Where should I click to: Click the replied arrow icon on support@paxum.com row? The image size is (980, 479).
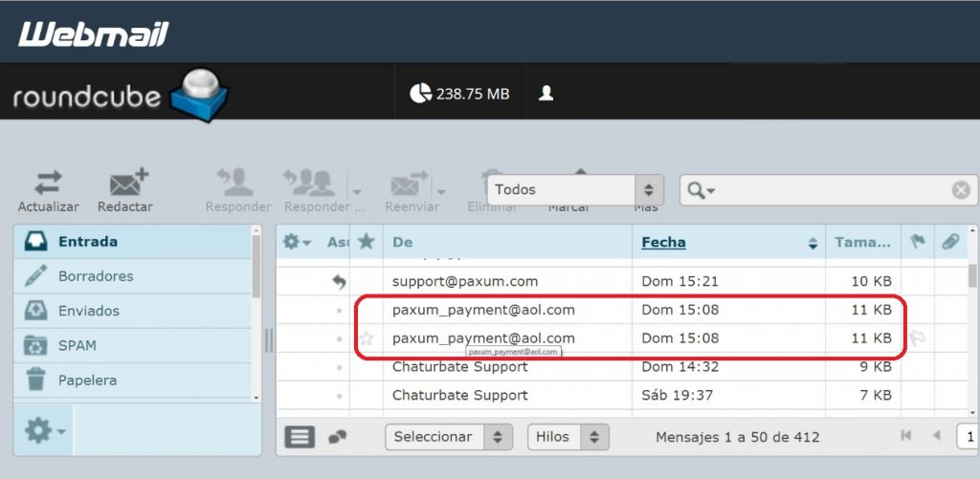[339, 282]
